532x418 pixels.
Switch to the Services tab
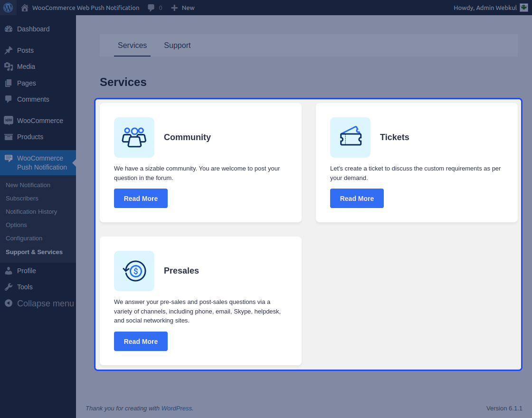(133, 46)
